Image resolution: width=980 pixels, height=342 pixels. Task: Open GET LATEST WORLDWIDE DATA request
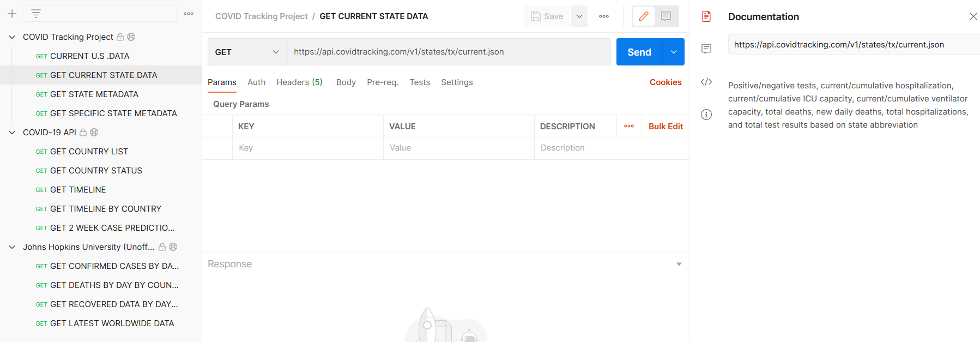[x=101, y=323]
